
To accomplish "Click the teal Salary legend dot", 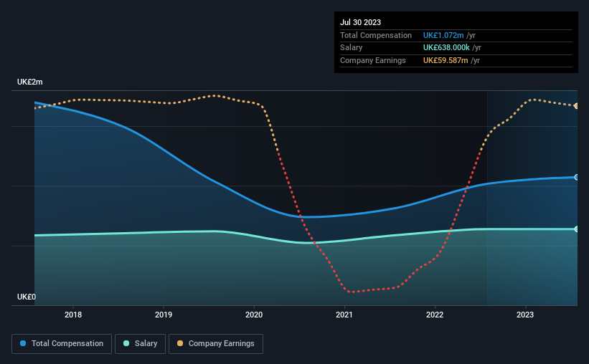I will [126, 343].
